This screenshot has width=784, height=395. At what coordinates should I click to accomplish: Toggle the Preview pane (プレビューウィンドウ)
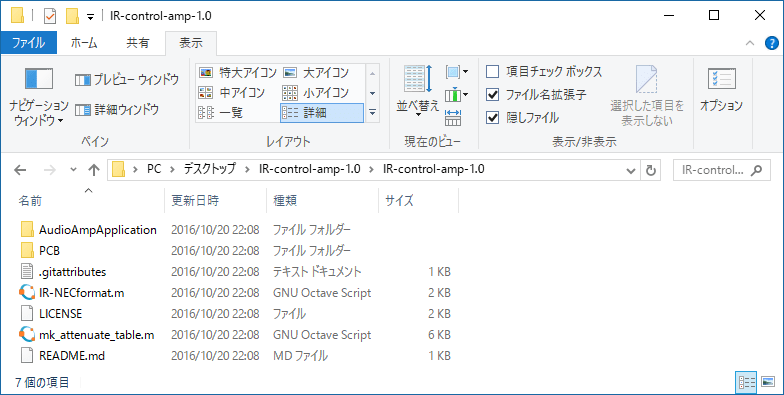[127, 80]
